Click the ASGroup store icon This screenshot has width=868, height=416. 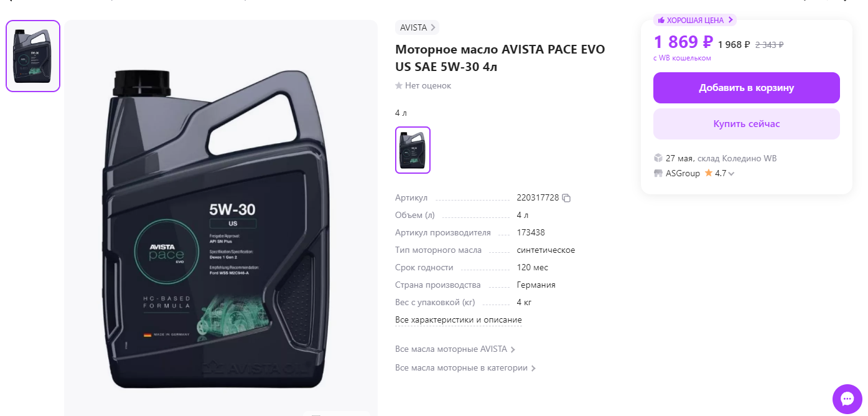[x=658, y=173]
